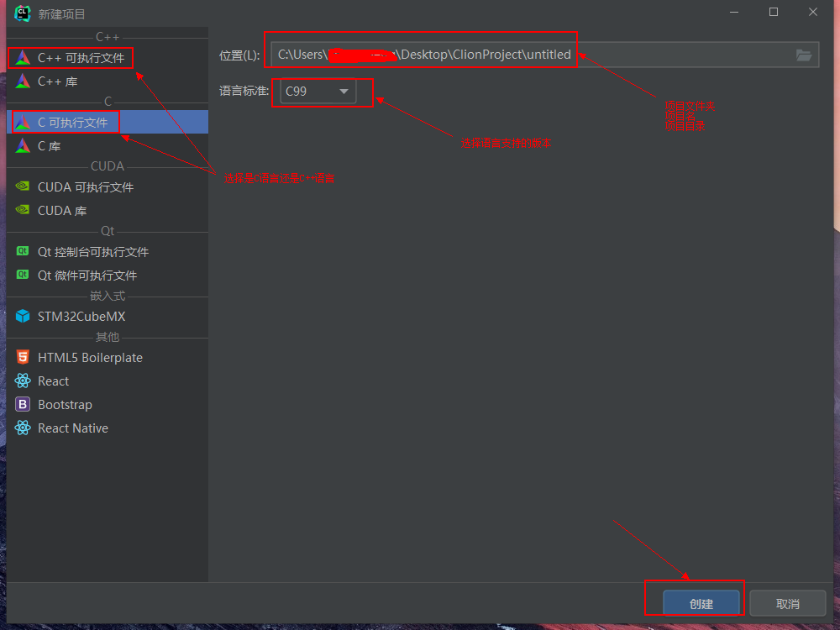Click the 取消 button
This screenshot has height=630, width=840.
coord(788,604)
